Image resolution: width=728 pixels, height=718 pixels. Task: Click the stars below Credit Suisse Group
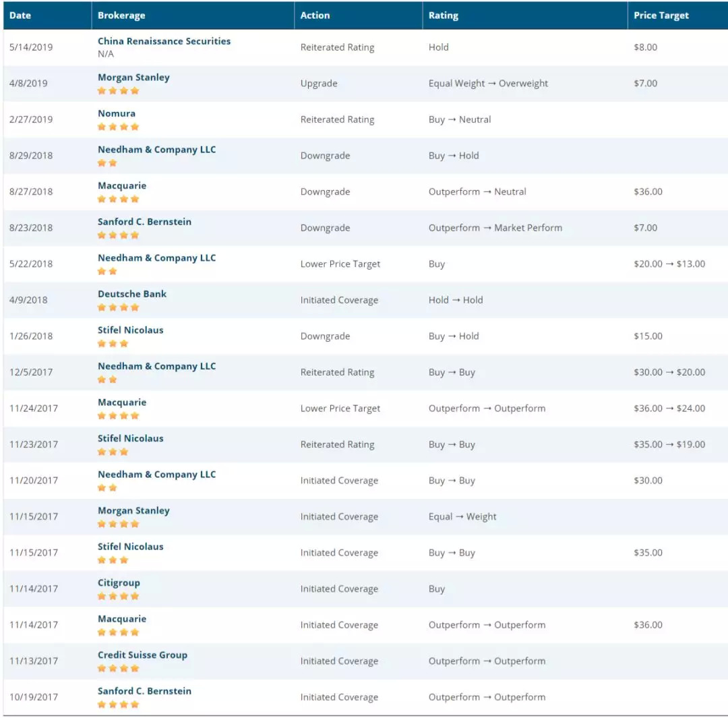[119, 668]
